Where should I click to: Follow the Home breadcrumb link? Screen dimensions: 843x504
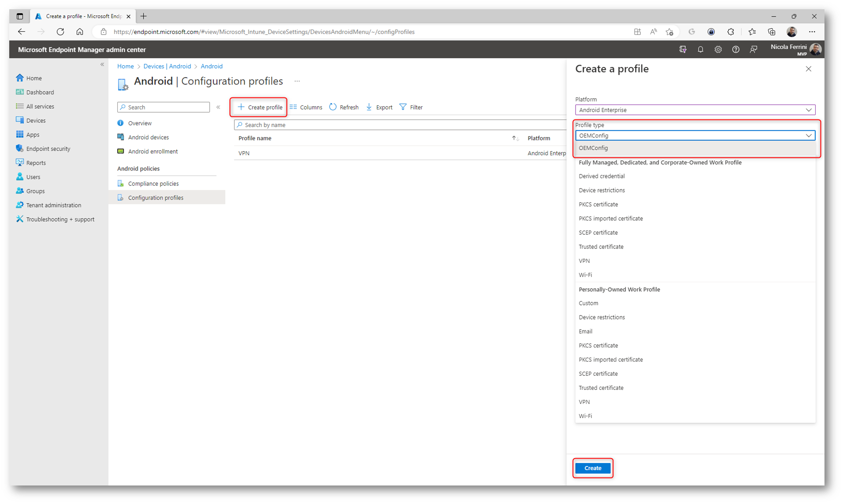coord(125,66)
